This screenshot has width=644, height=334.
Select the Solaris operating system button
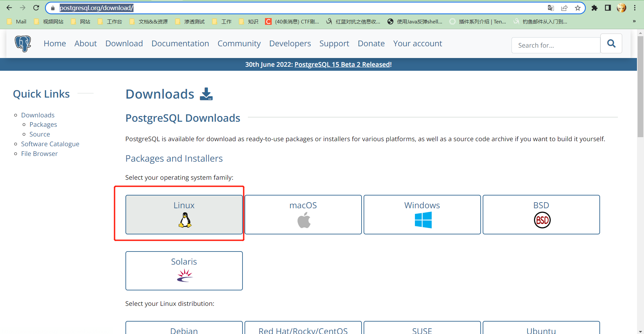pyautogui.click(x=184, y=271)
